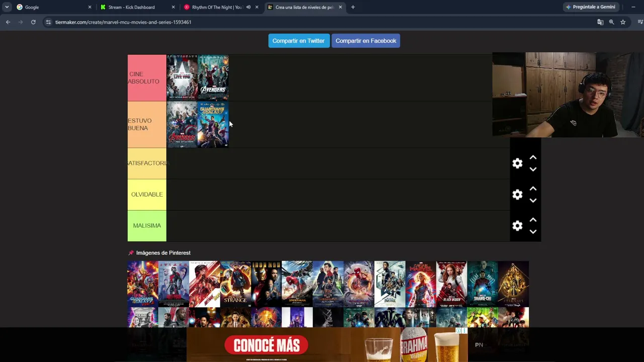Close the Google tab

90,7
